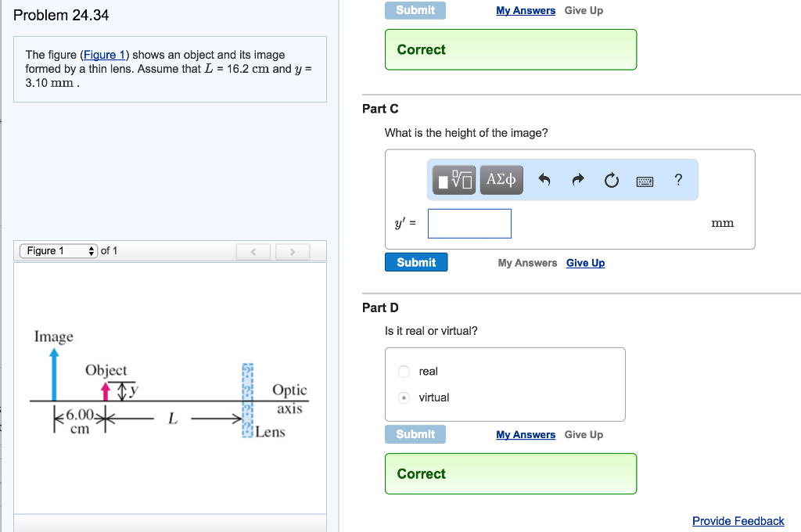This screenshot has height=532, width=801.
Task: Click the previous-figure arrow button
Action: click(253, 252)
